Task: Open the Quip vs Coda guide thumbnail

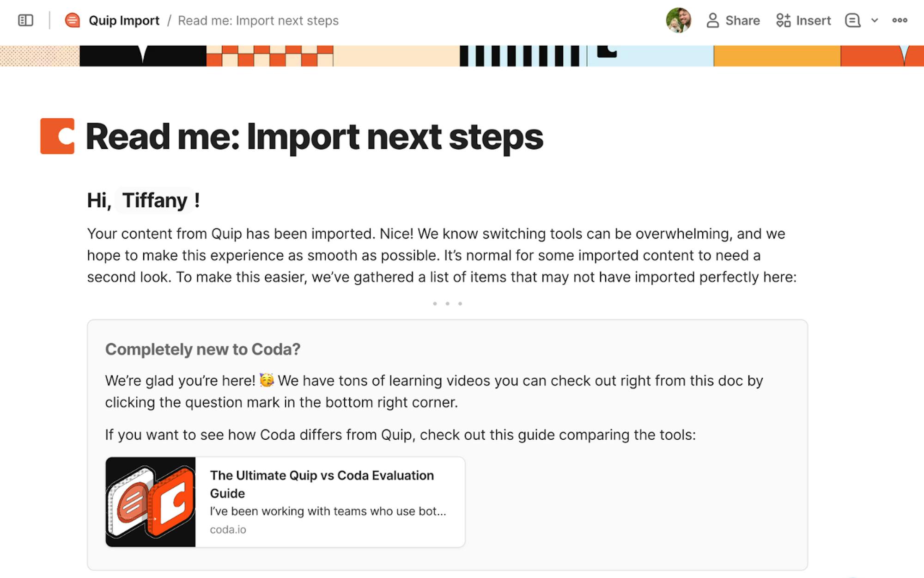Action: (151, 502)
